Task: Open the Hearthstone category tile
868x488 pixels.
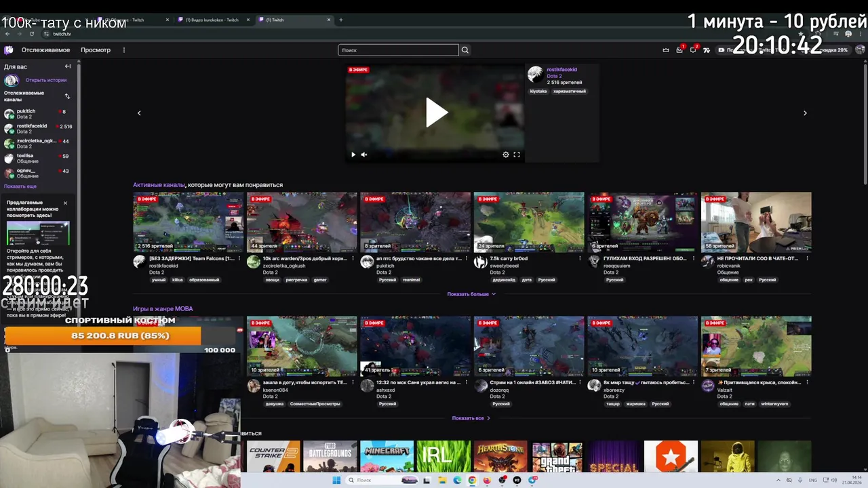Action: (500, 456)
